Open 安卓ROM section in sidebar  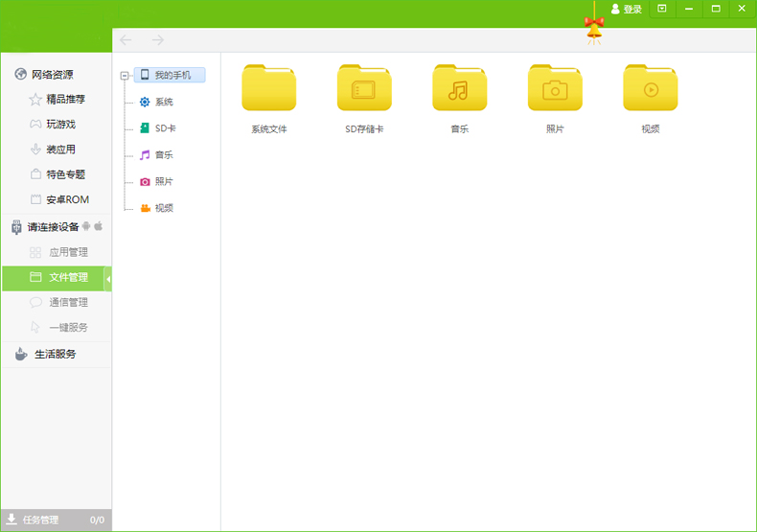point(67,199)
